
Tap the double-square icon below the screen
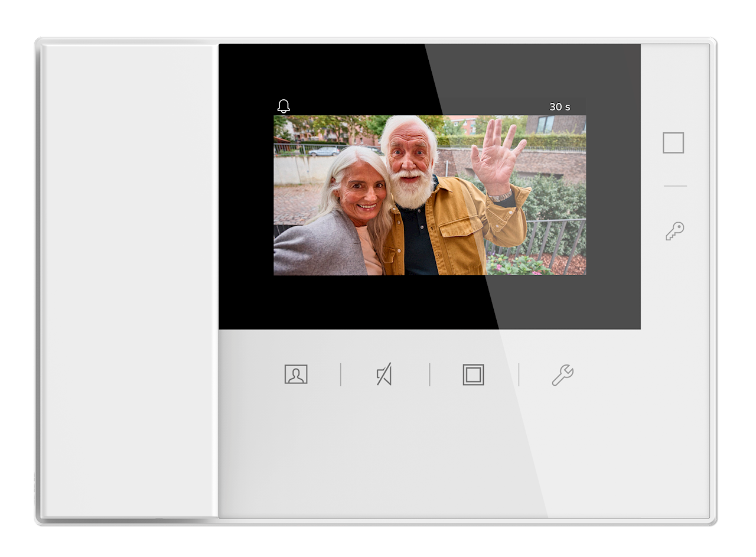click(473, 375)
